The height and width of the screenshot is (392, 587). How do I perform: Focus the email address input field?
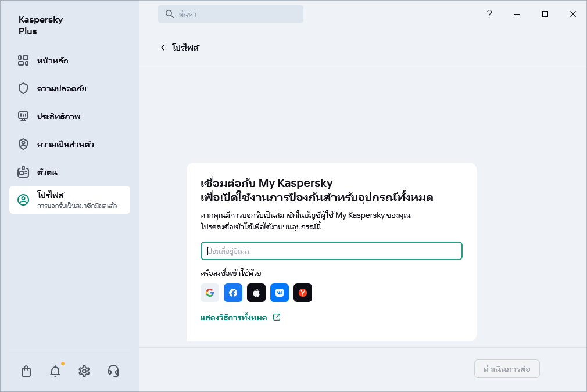click(331, 251)
